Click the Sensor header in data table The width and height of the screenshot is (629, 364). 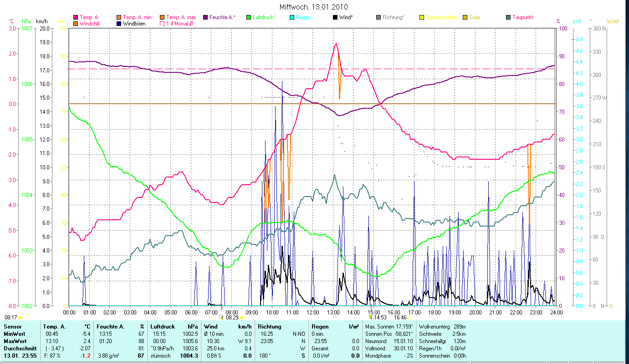click(x=12, y=327)
